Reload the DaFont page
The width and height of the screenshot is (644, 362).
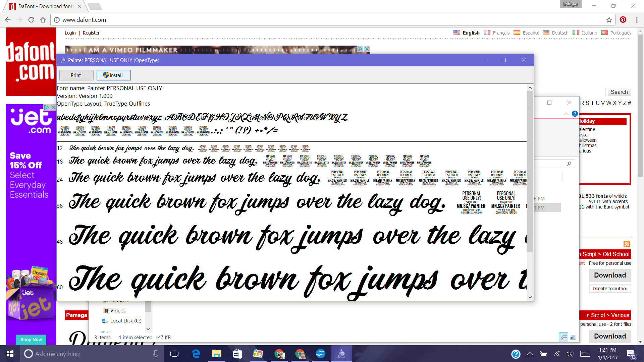click(x=31, y=20)
